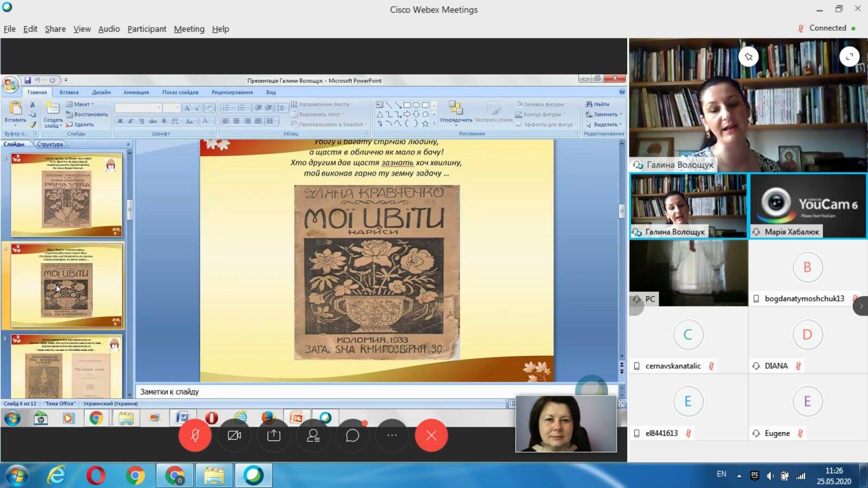Open the Chat panel button
The height and width of the screenshot is (488, 868).
point(353,435)
